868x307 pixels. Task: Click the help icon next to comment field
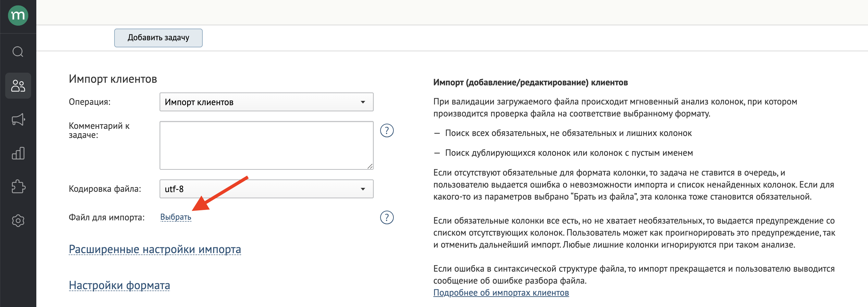point(387,131)
